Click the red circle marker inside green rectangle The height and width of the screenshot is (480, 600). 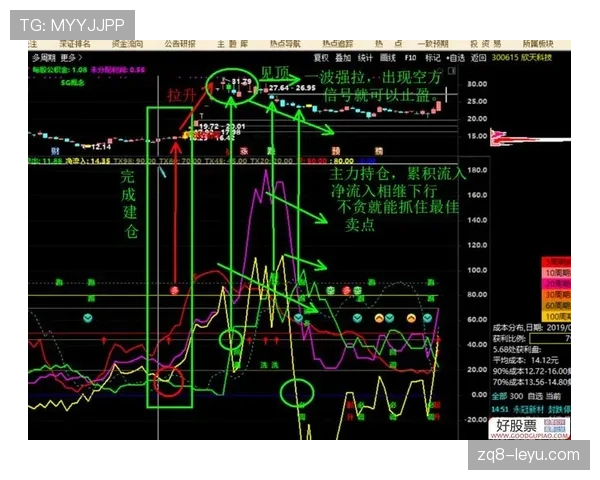click(176, 291)
